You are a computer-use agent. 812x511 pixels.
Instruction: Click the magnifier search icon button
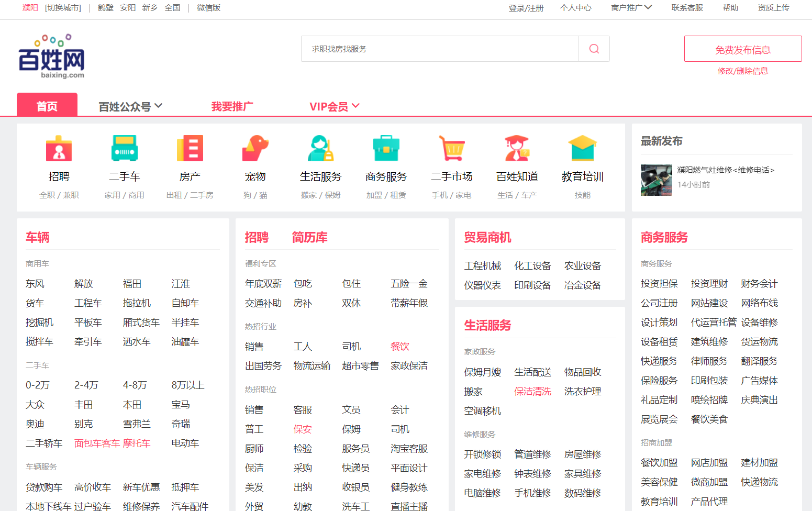(x=594, y=49)
